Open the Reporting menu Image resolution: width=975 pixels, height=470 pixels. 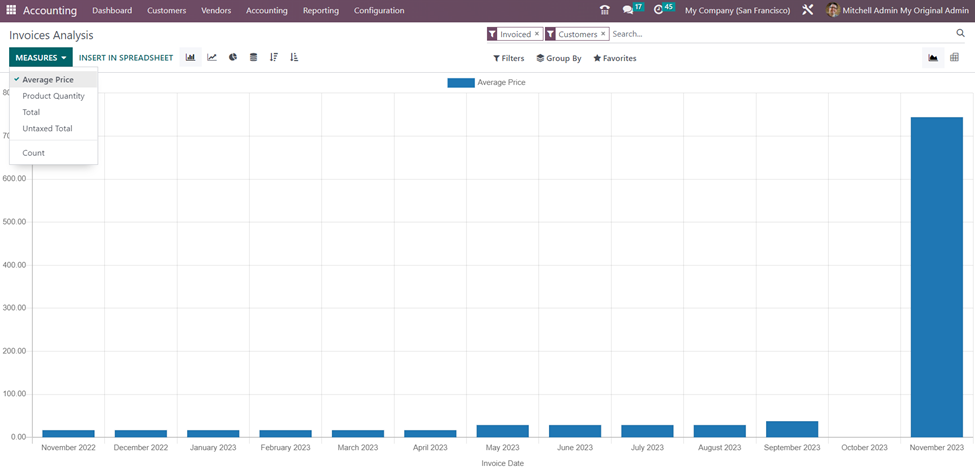coord(320,10)
